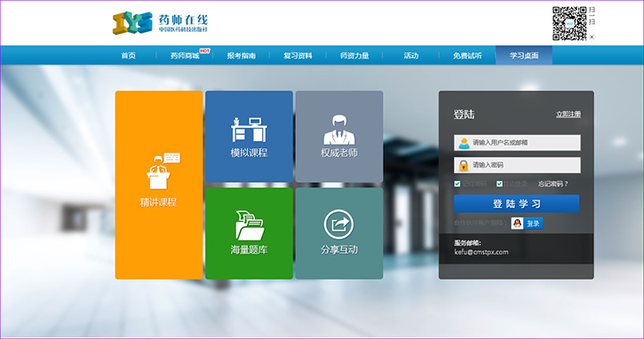The image size is (644, 339).
Task: Open the 海量题库 folder icon tile
Action: (x=249, y=233)
